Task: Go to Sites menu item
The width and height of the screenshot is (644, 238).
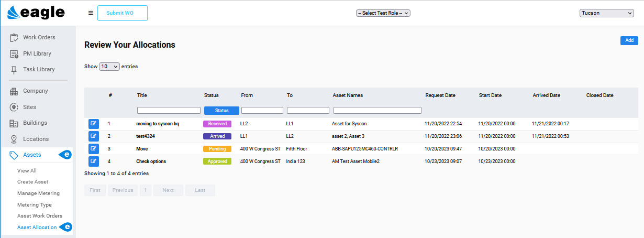Action: 30,107
